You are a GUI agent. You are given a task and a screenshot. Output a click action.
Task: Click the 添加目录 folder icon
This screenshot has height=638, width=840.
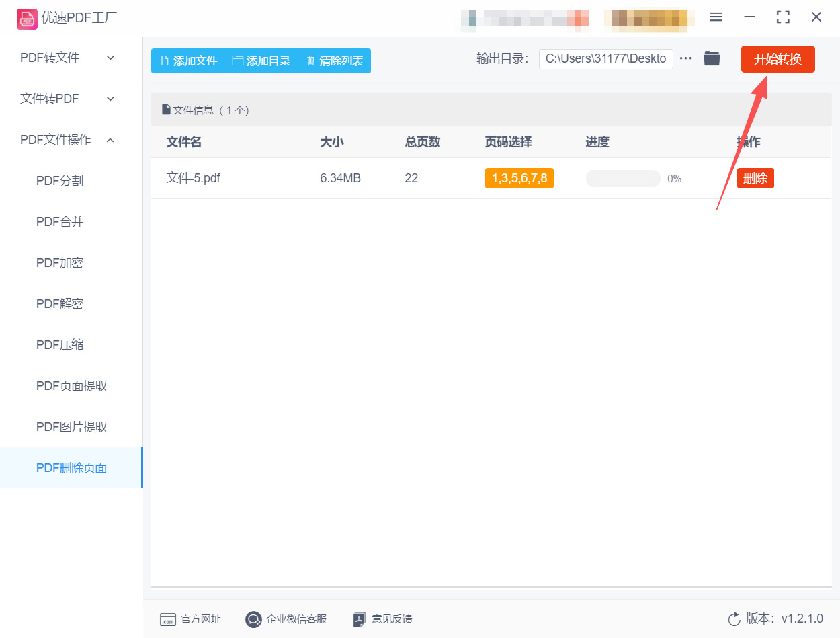click(x=237, y=61)
